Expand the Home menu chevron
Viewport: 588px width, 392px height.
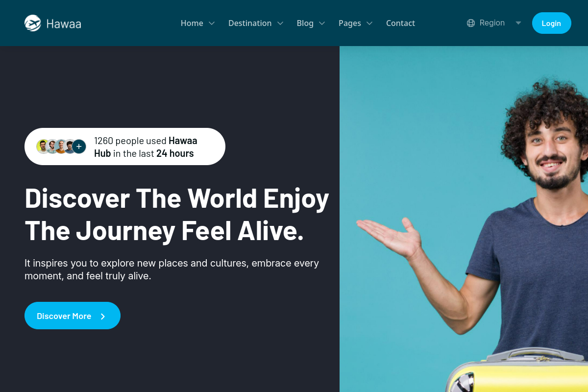point(212,23)
